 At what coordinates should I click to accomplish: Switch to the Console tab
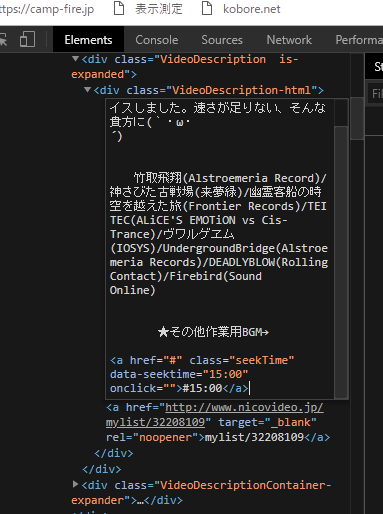pyautogui.click(x=157, y=40)
